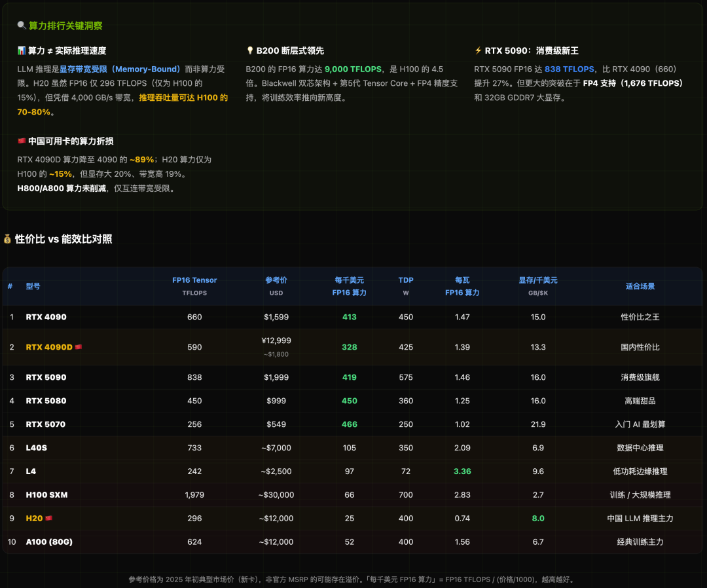The height and width of the screenshot is (588, 707).
Task: Click the 消费级旗舰 scenario cell
Action: point(640,377)
